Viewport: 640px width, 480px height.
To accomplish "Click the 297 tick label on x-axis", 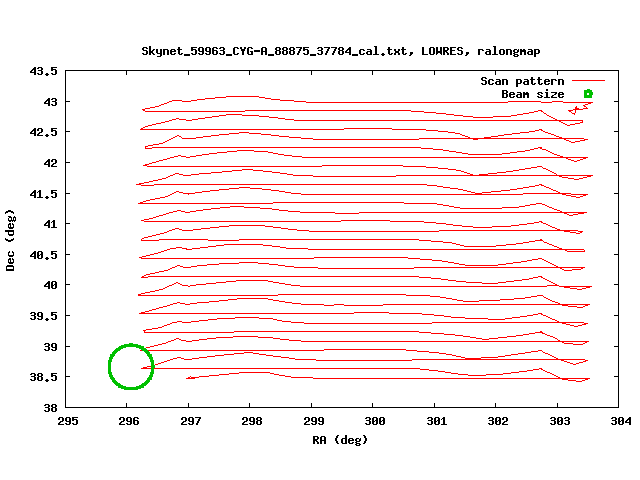I will pos(190,422).
